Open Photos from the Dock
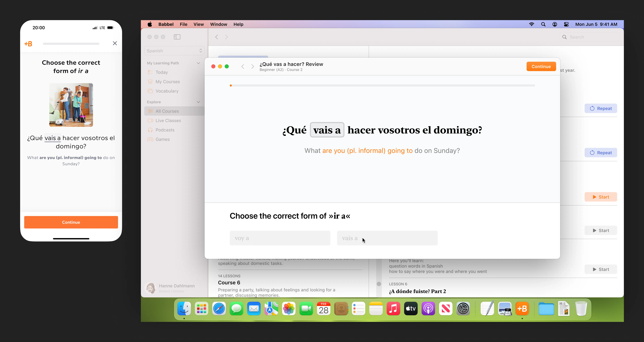Screen dimensions: 644x342 289,308
